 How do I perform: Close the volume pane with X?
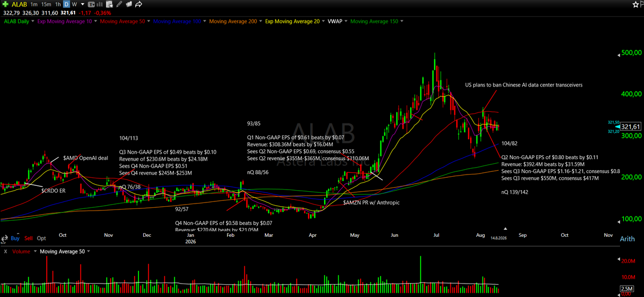coord(5,251)
